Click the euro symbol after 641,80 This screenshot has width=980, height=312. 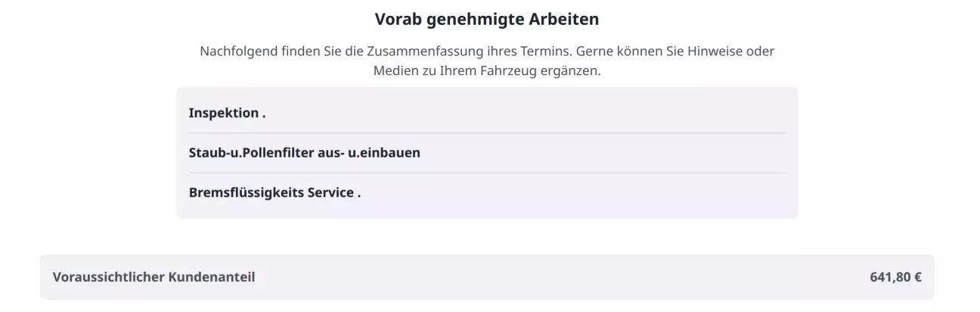[917, 277]
